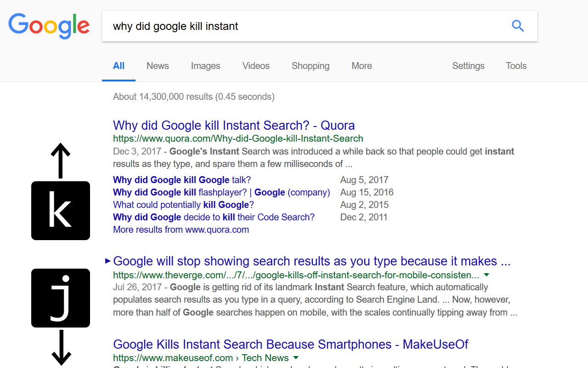Open the More search categories menu

tap(362, 66)
